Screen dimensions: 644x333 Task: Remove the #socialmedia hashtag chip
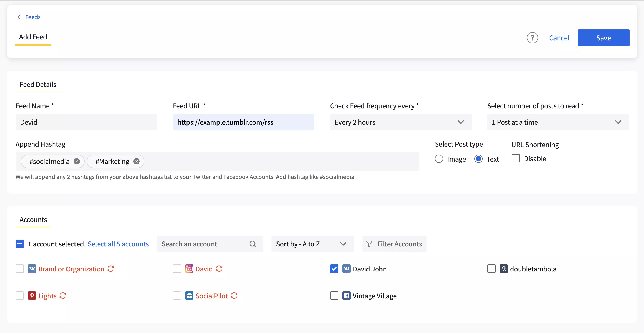pos(77,161)
